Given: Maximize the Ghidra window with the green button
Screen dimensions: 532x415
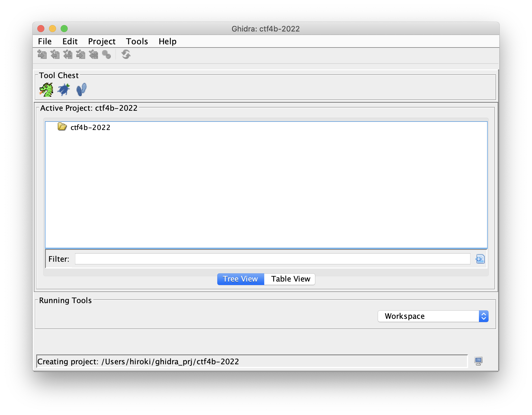Looking at the screenshot, I should pos(64,29).
